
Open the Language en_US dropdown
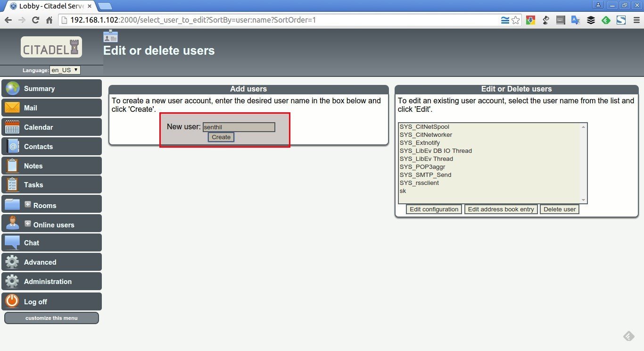(x=65, y=70)
